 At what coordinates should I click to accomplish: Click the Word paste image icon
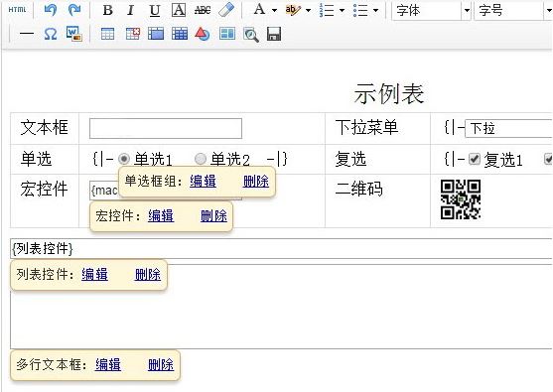[74, 34]
